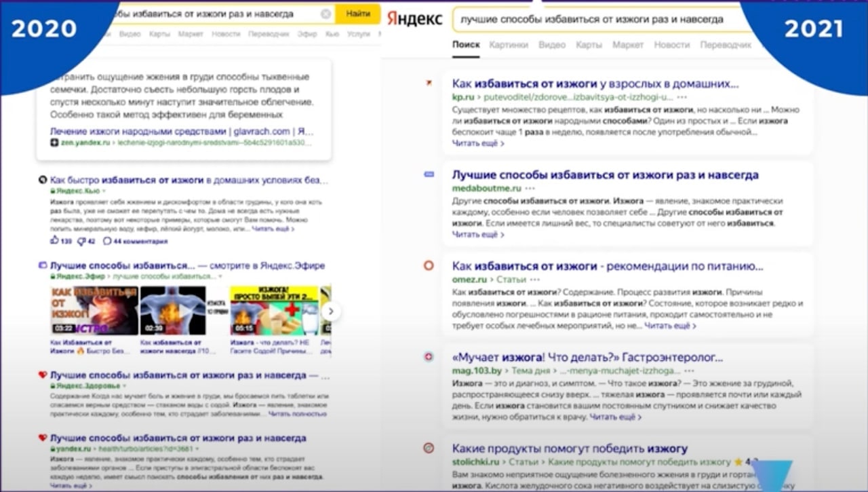Screen dimensions: 868x492
Task: Open 'Какие продукты помогут победить изжогу' title
Action: tap(570, 448)
